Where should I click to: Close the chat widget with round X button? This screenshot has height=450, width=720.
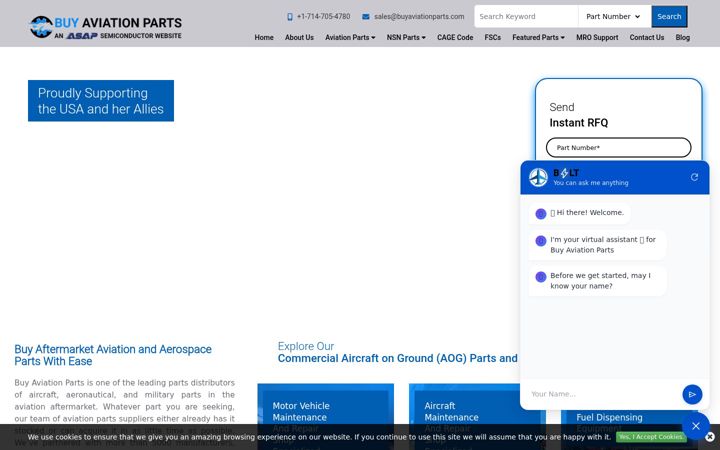tap(696, 426)
